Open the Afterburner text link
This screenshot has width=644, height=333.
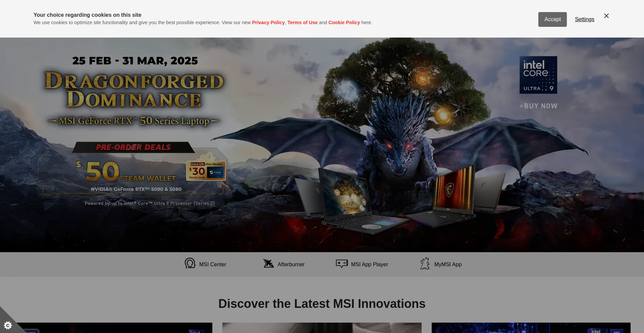coord(291,264)
